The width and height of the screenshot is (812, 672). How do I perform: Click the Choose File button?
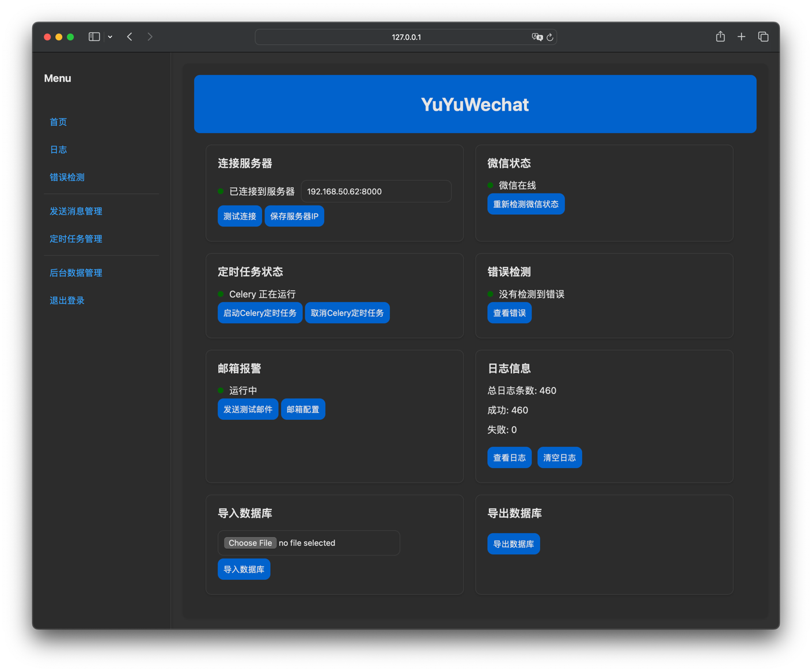point(250,543)
